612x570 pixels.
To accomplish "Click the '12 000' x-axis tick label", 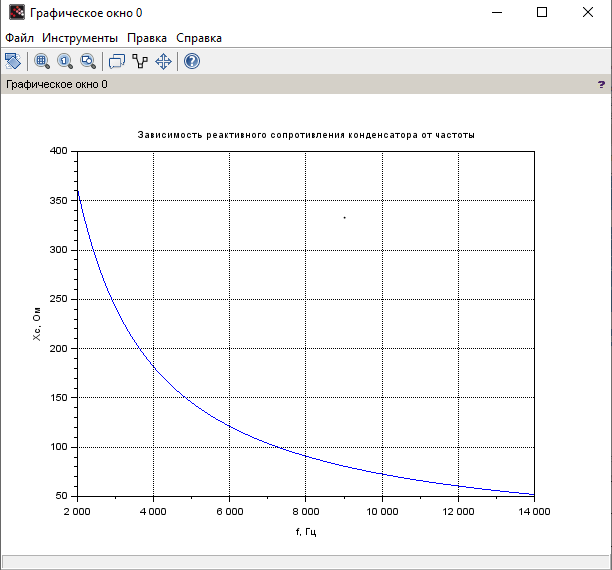I will point(458,511).
